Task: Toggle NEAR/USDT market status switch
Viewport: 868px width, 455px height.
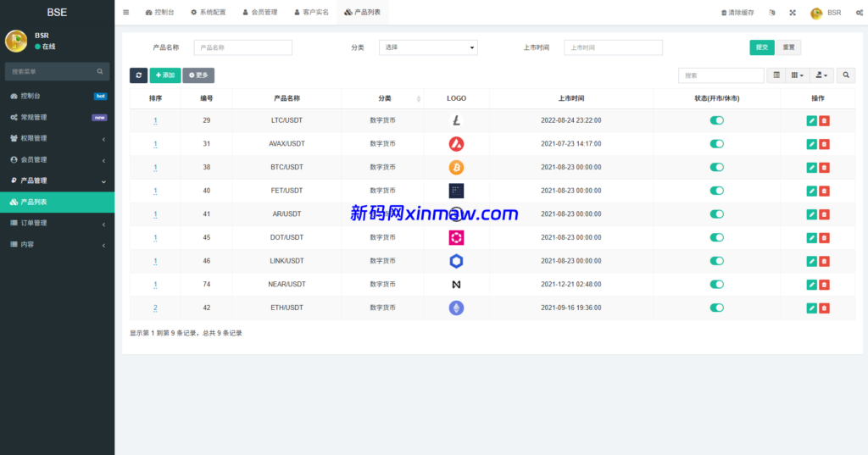Action: [717, 285]
